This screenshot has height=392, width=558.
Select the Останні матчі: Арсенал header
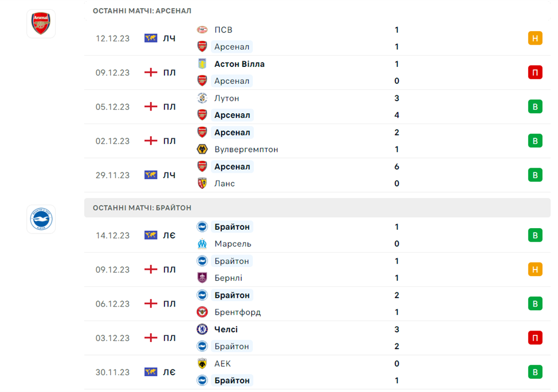[x=142, y=11]
